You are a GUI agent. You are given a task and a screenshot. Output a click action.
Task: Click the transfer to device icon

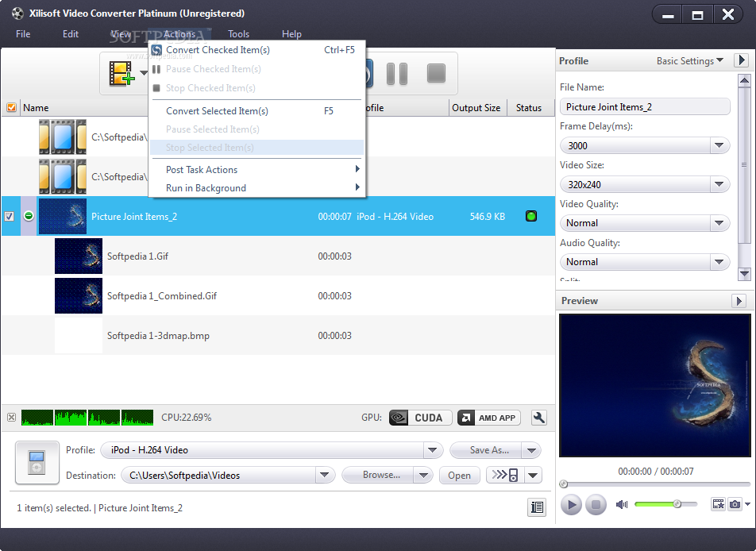coord(505,475)
